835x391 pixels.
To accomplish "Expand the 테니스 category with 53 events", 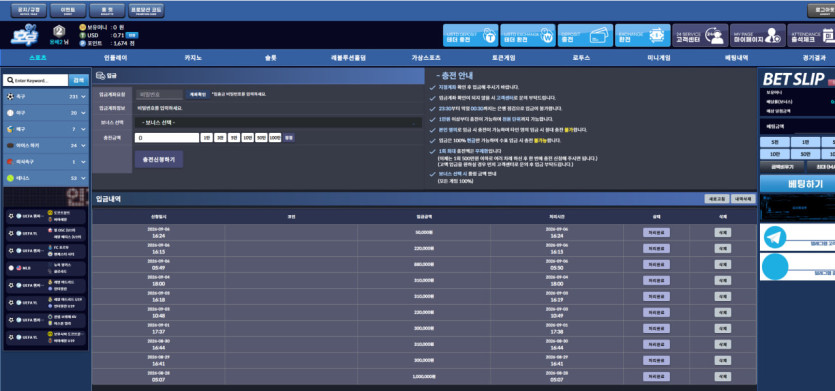I will pos(46,178).
